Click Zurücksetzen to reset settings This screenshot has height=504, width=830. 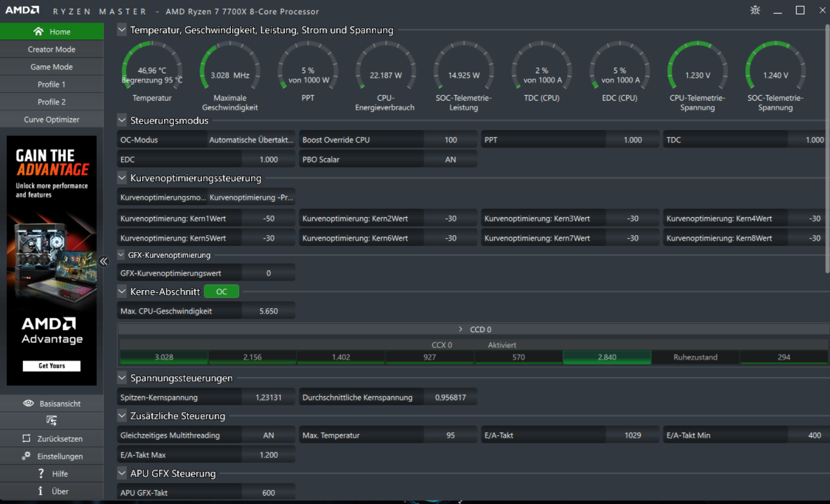[x=52, y=438]
